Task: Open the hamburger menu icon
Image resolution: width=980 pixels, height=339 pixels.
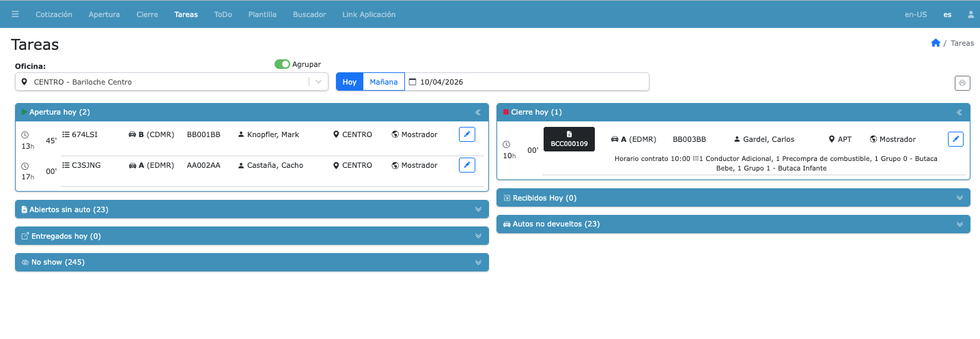Action: coord(15,14)
